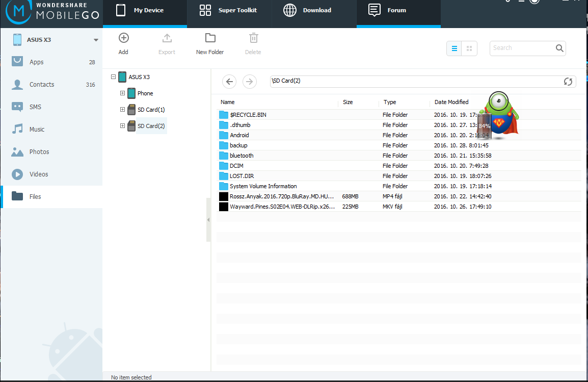Select the backup folder
This screenshot has width=588, height=382.
pyautogui.click(x=399, y=145)
